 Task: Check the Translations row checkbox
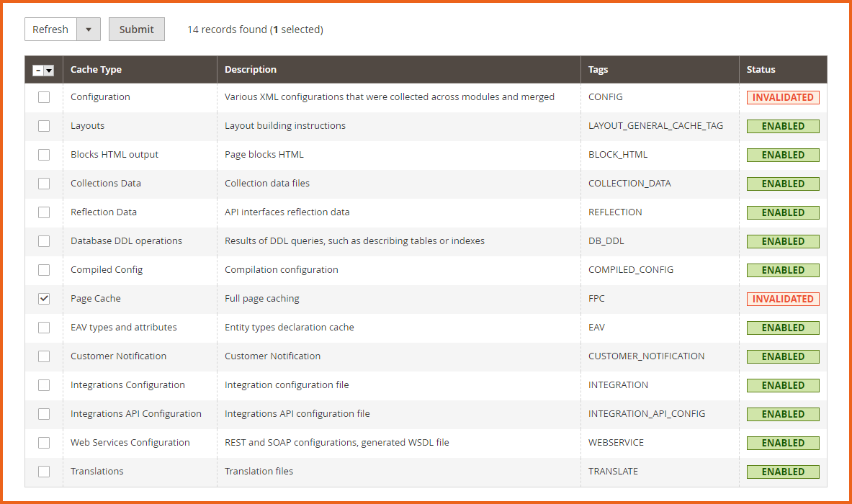(44, 471)
